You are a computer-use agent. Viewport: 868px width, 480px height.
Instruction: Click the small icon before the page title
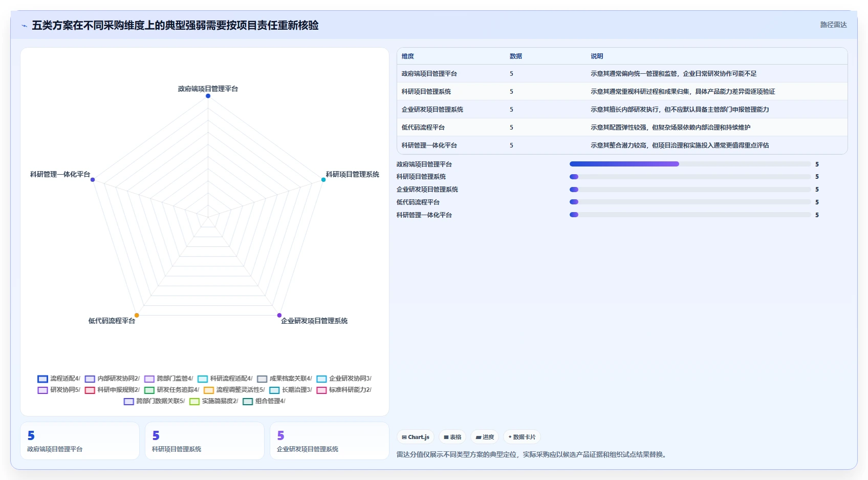point(24,26)
